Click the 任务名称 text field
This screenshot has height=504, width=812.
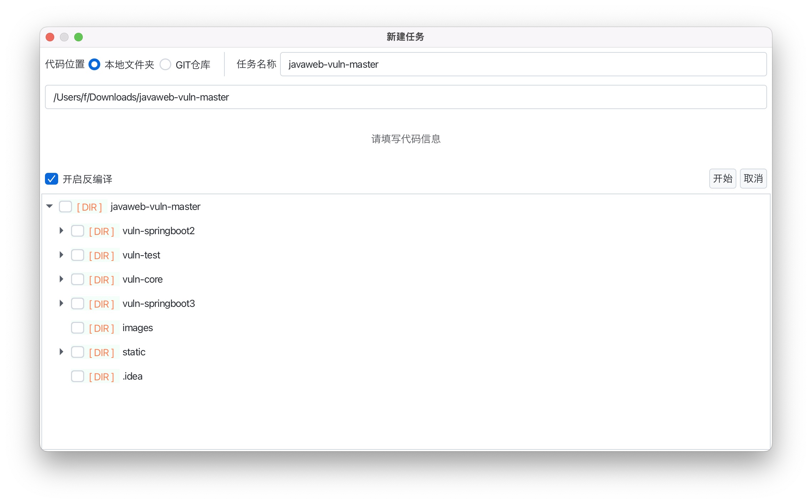(523, 65)
